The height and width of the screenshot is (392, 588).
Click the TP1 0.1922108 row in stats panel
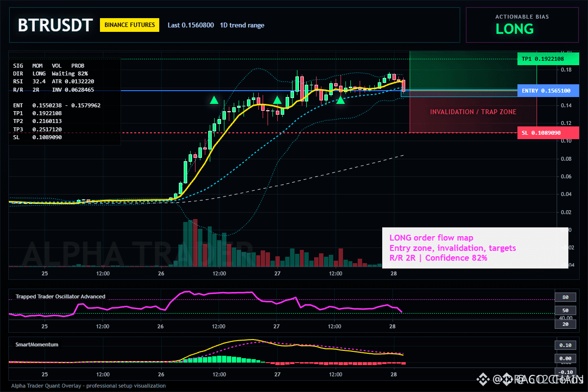pyautogui.click(x=37, y=113)
